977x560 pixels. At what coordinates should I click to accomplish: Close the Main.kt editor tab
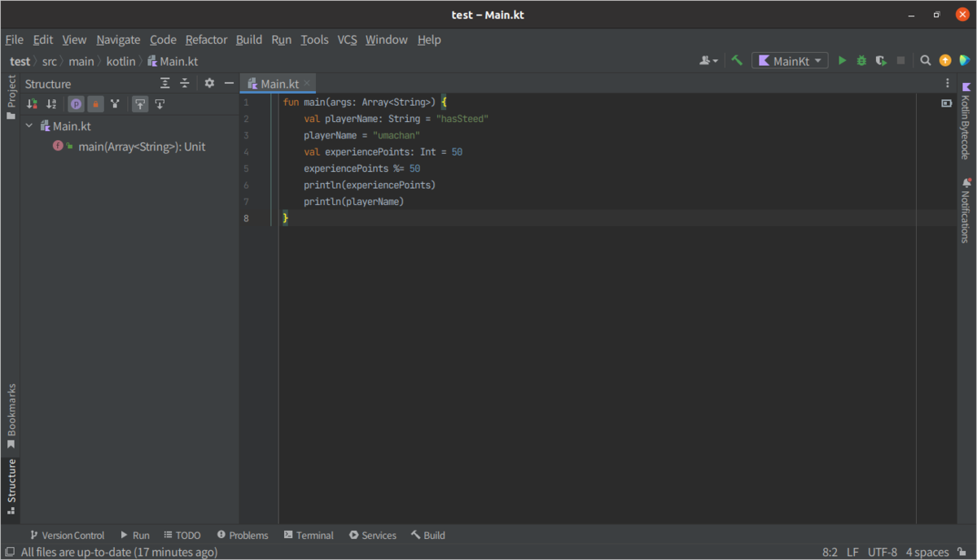click(x=307, y=83)
